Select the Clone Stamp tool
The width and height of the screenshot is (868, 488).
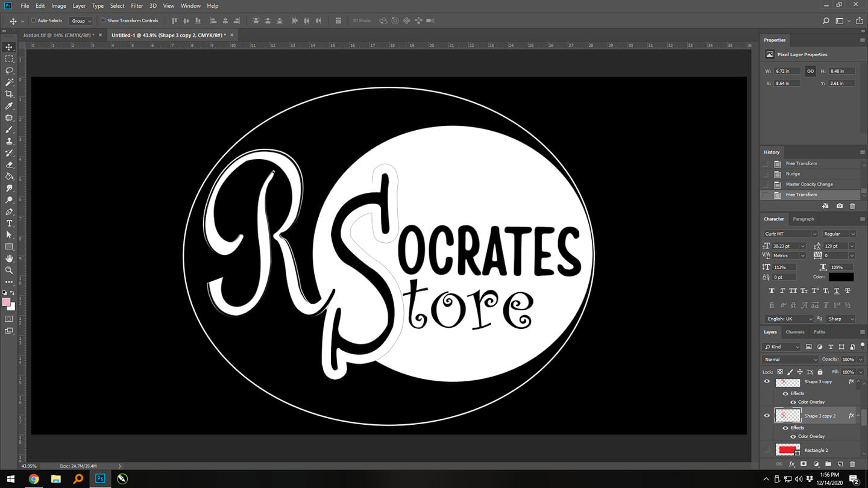[9, 141]
